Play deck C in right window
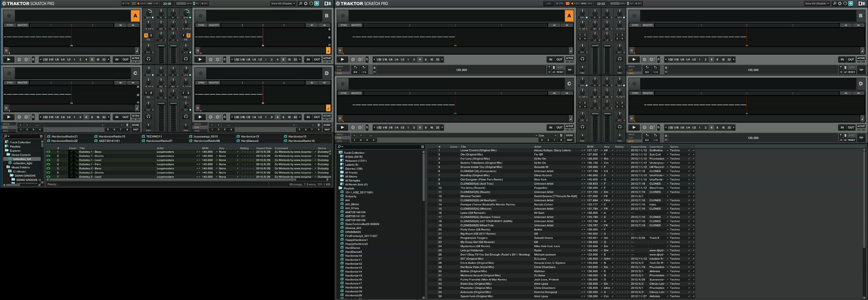868x300 pixels. click(x=342, y=127)
